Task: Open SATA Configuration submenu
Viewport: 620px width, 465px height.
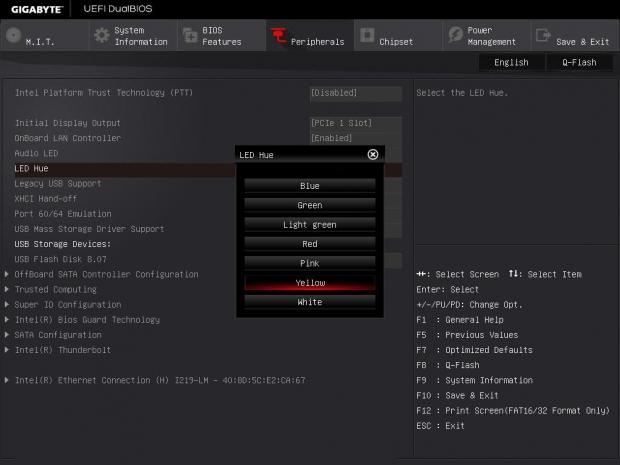Action: [x=58, y=335]
